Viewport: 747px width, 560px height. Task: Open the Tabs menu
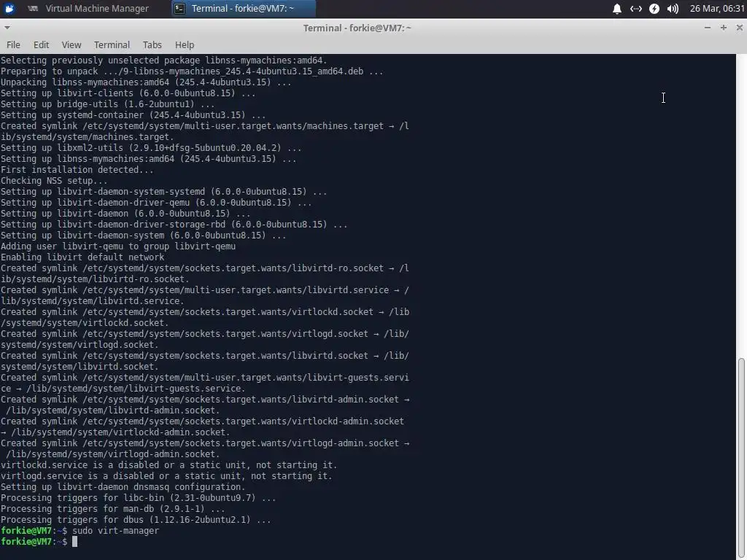click(152, 44)
